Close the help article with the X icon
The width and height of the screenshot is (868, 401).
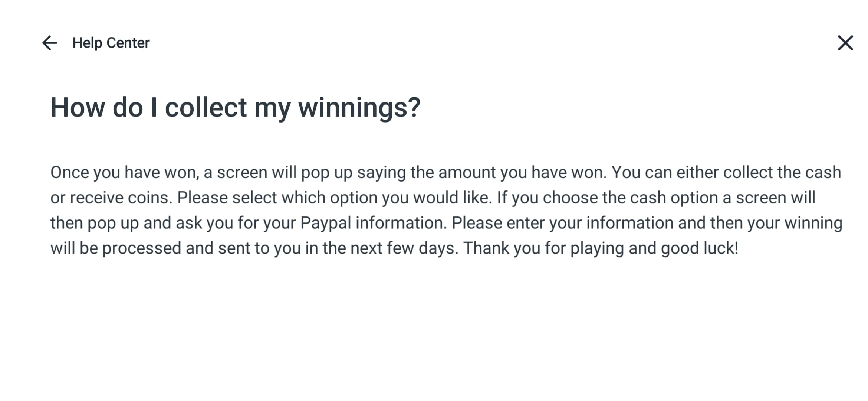(845, 43)
